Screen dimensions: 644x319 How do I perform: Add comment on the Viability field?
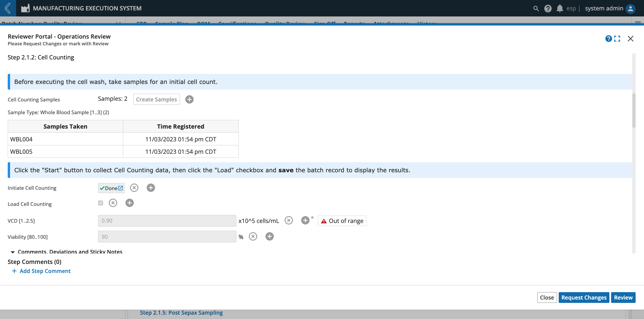270,236
